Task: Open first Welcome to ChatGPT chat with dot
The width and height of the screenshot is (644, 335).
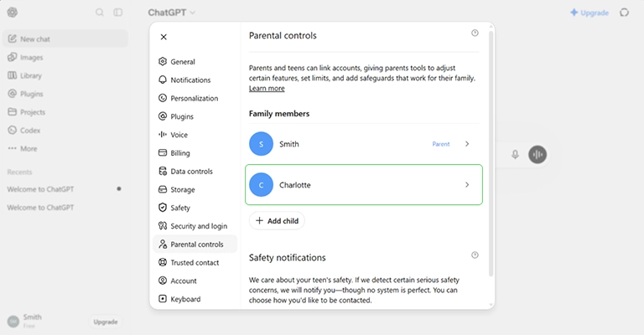Action: coord(64,189)
